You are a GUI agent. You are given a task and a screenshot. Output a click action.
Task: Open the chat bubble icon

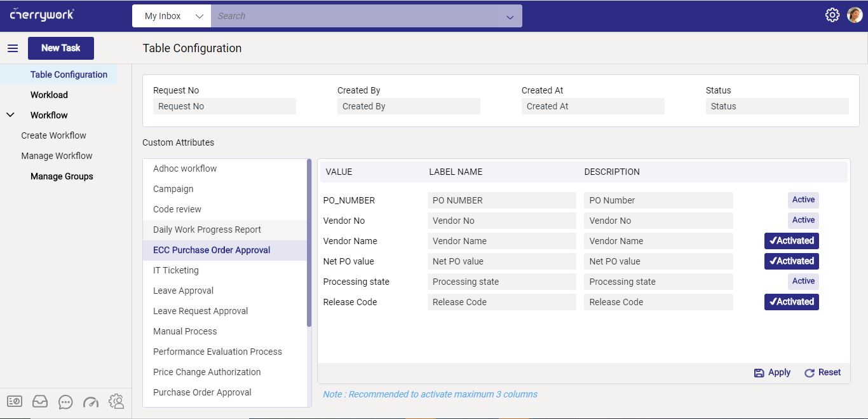click(65, 402)
